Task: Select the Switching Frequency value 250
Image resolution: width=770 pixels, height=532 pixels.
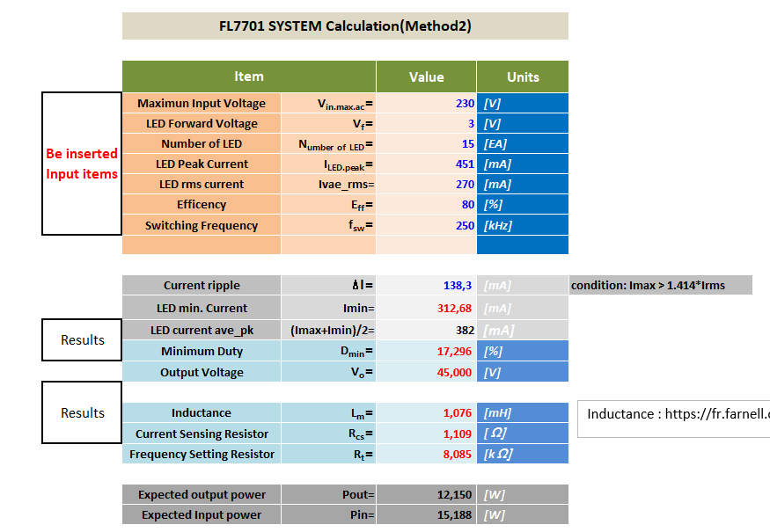Action: [x=426, y=225]
